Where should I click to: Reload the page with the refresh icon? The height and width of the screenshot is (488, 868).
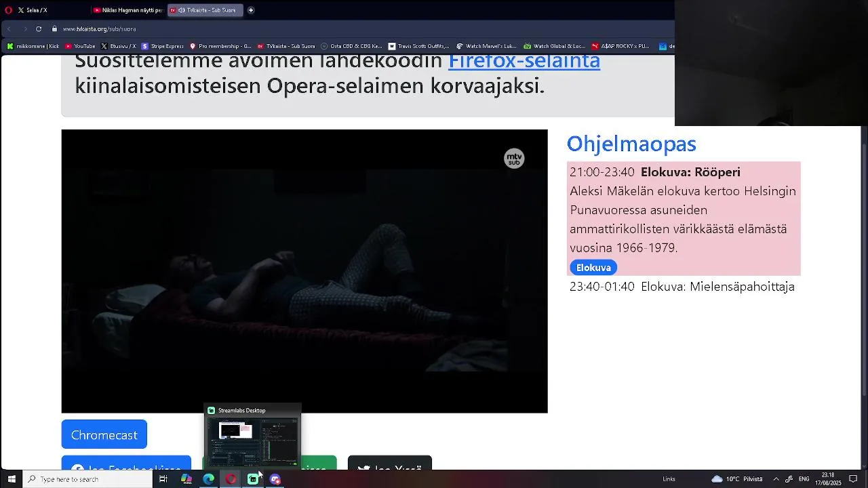[x=39, y=29]
